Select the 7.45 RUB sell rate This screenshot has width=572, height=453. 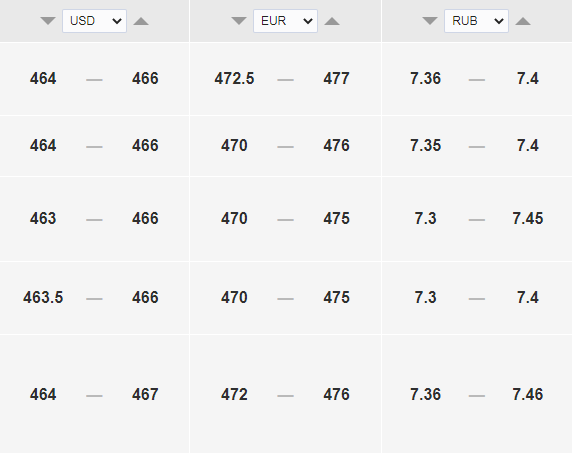527,218
